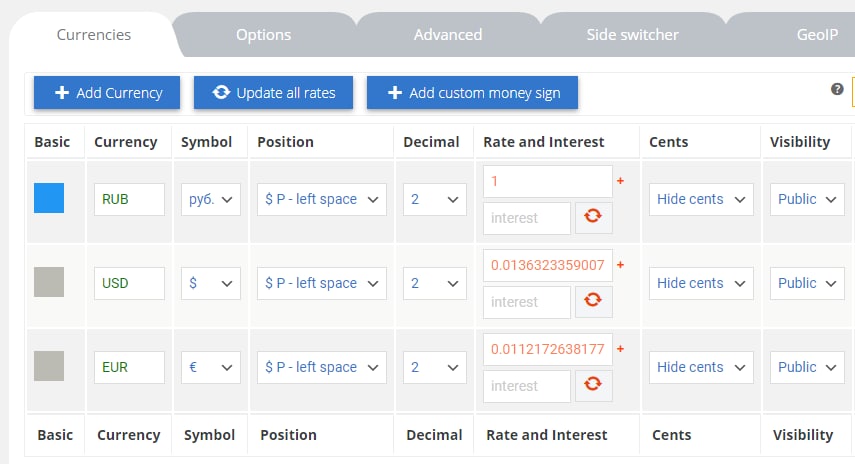Viewport: 855px width, 464px height.
Task: Click the Update all rates button
Action: tap(273, 93)
